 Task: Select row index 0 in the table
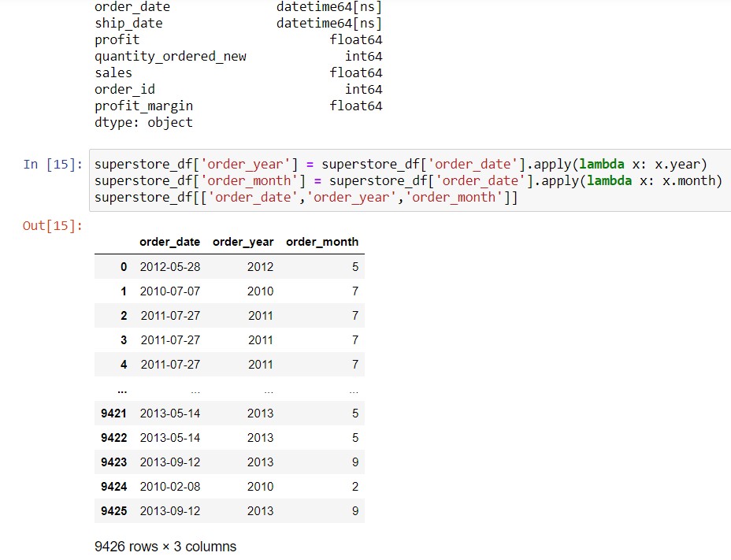click(124, 267)
